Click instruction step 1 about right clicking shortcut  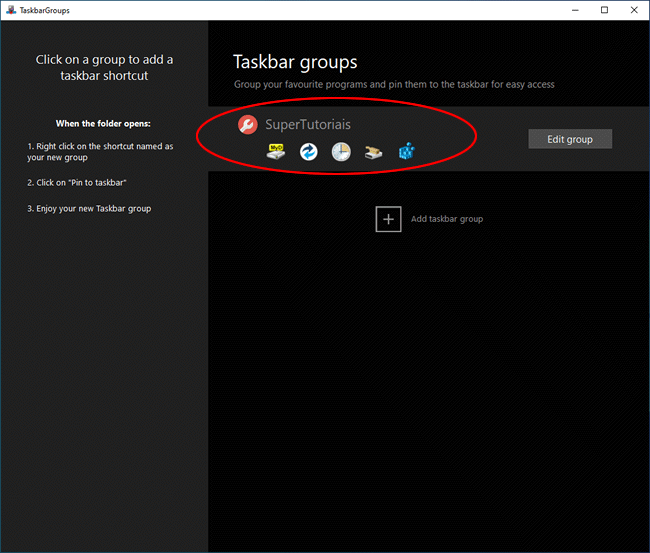pos(100,152)
